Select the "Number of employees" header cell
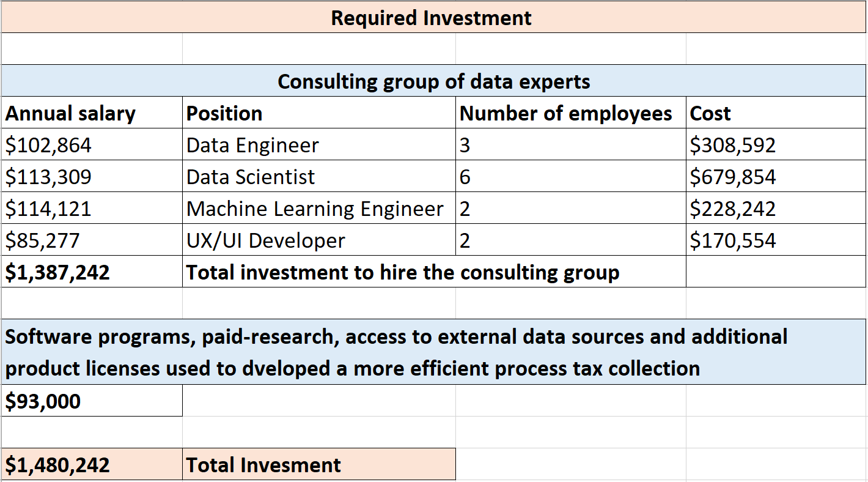This screenshot has width=868, height=482. click(565, 114)
